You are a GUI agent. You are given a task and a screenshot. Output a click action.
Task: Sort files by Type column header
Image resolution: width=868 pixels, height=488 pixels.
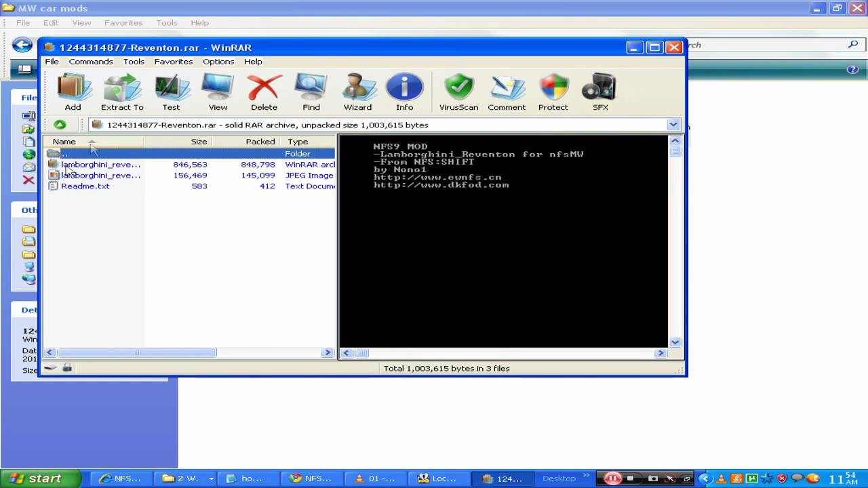tap(309, 142)
